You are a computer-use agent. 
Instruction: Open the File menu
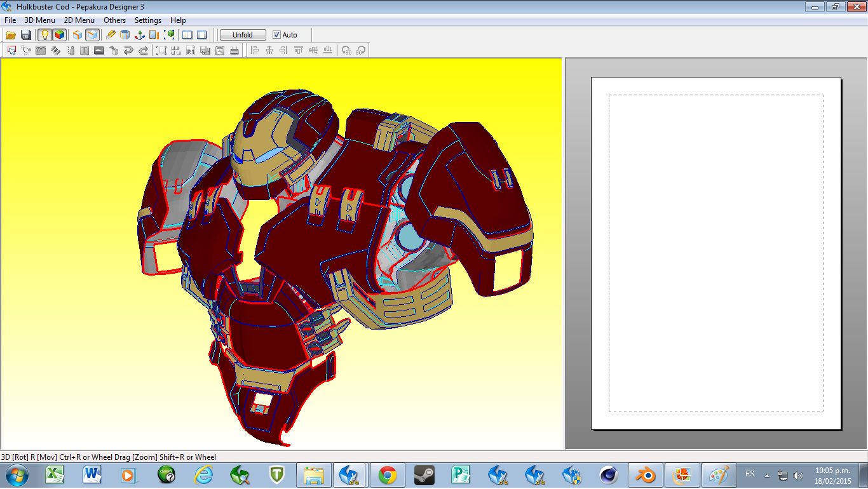pyautogui.click(x=10, y=20)
